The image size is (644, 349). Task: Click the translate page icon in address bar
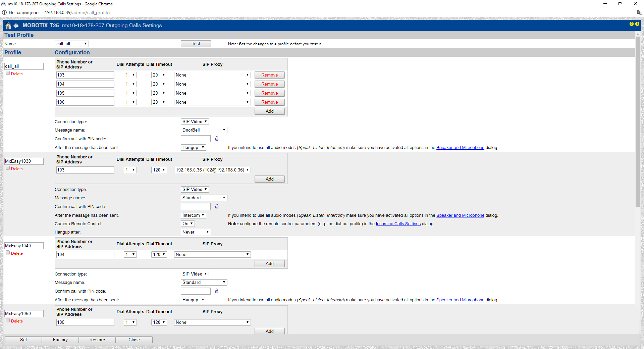tap(639, 12)
